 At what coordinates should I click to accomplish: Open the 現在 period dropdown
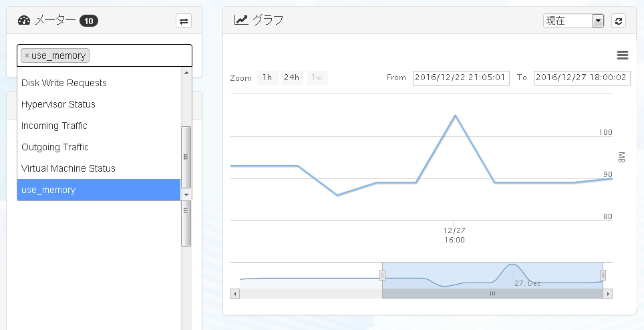pos(574,21)
